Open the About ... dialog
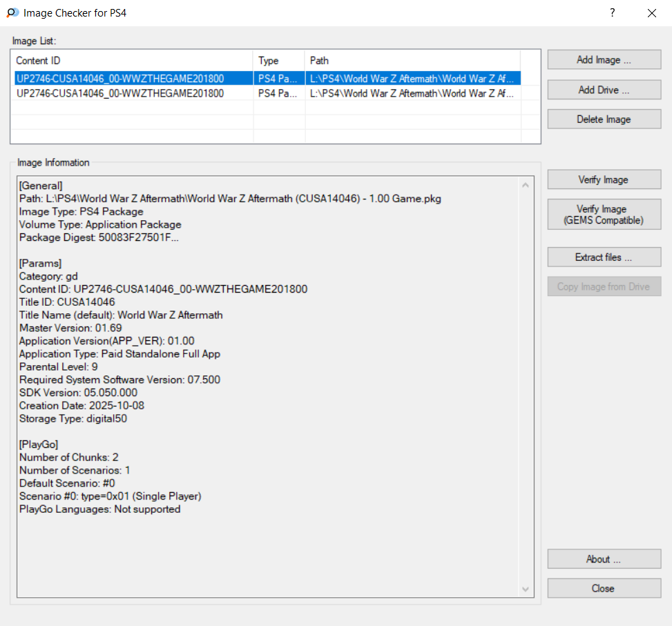The width and height of the screenshot is (672, 626). click(604, 559)
